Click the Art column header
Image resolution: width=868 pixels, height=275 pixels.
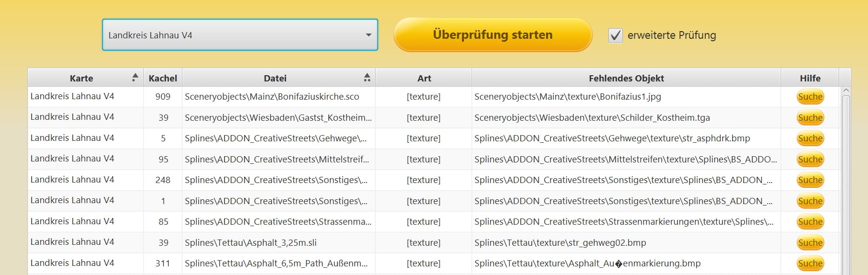424,78
